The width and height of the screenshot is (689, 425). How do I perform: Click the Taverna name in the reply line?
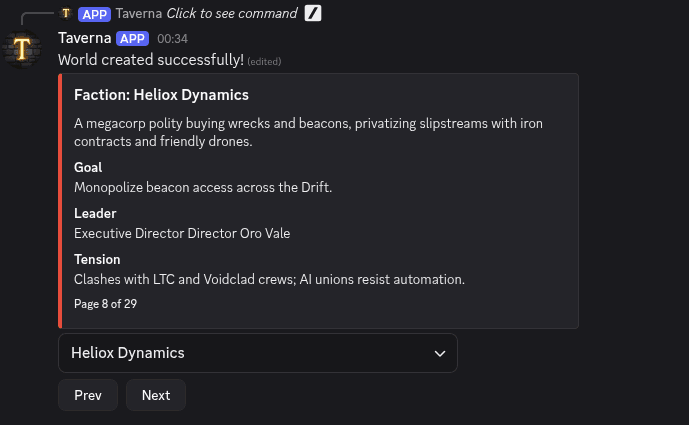tap(138, 13)
